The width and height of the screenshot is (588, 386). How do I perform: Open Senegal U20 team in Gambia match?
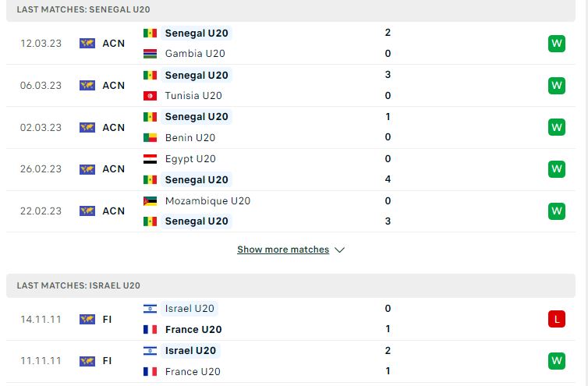197,33
